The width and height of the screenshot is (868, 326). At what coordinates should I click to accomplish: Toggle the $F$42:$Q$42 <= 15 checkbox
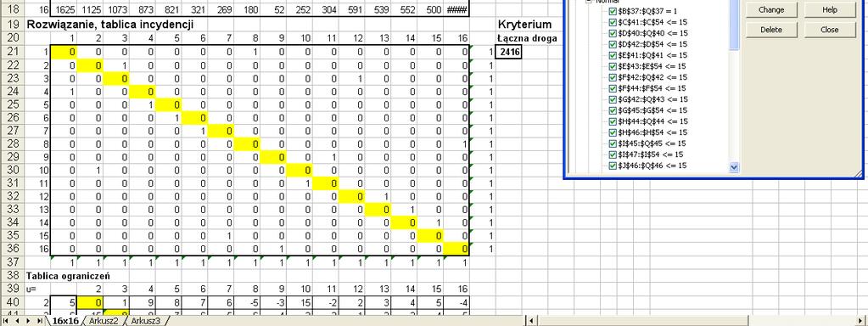[613, 77]
